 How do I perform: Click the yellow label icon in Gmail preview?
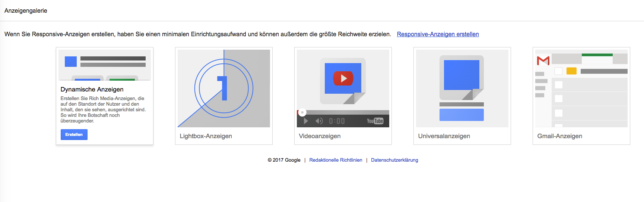pos(571,71)
